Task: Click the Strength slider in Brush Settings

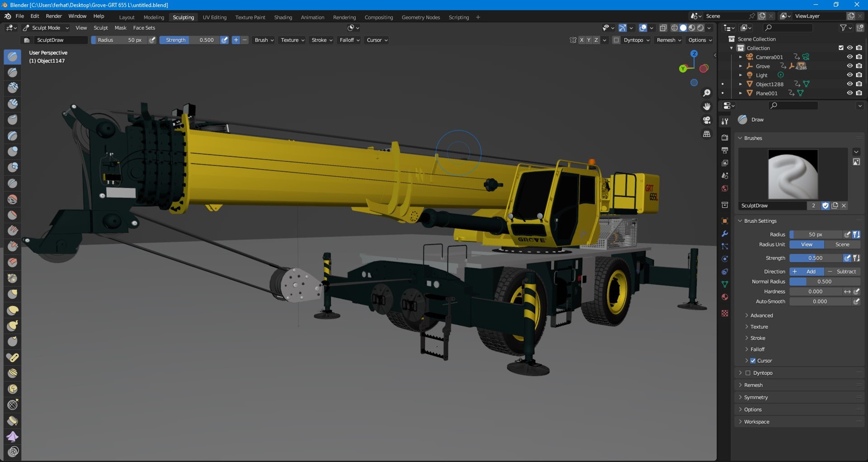Action: [x=816, y=258]
